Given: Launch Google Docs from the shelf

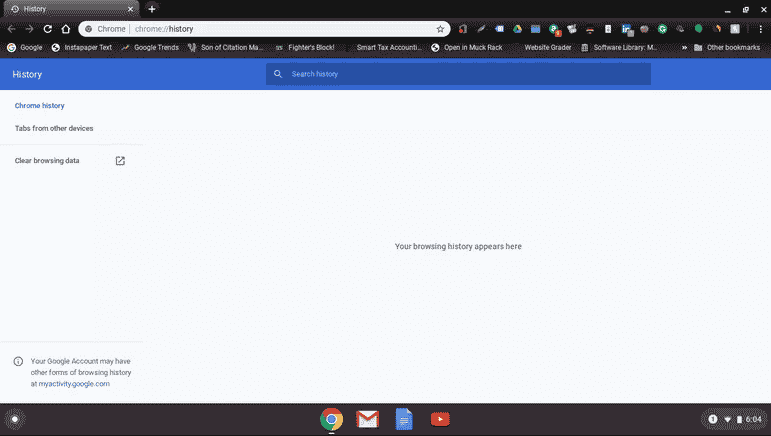Looking at the screenshot, I should tap(404, 419).
